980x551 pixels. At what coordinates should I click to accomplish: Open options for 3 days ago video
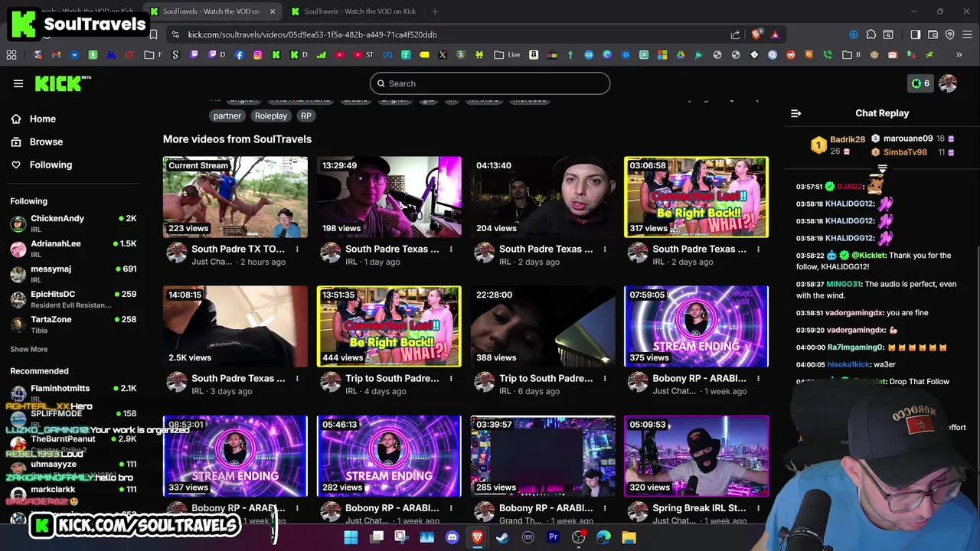[297, 379]
